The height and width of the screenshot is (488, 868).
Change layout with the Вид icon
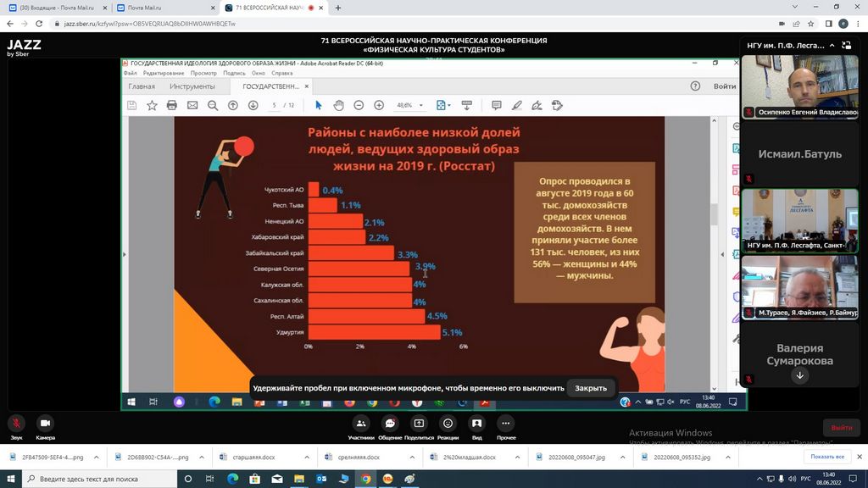477,424
